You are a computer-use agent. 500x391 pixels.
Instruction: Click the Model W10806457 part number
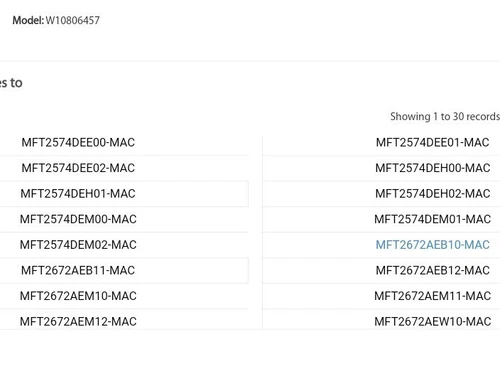[73, 20]
